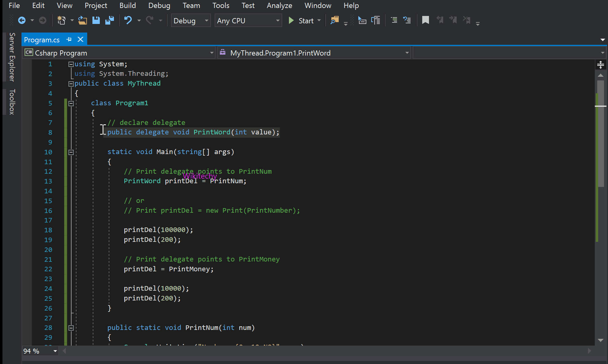Image resolution: width=608 pixels, height=364 pixels.
Task: Collapse the Main method outlining box
Action: coord(71,152)
